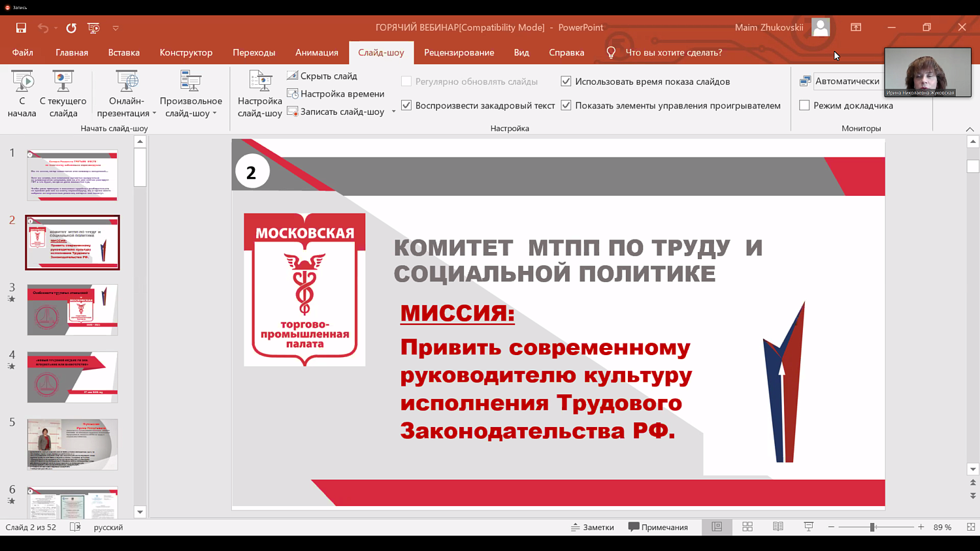Toggle 'Показать элементы управления проигрывателем' checkbox
980x551 pixels.
566,105
